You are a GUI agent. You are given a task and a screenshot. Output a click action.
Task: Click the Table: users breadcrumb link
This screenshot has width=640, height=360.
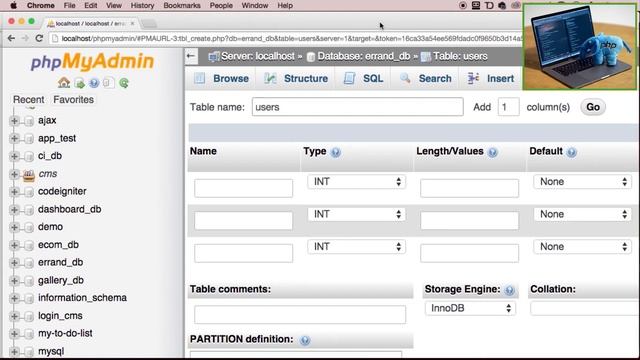(x=460, y=56)
